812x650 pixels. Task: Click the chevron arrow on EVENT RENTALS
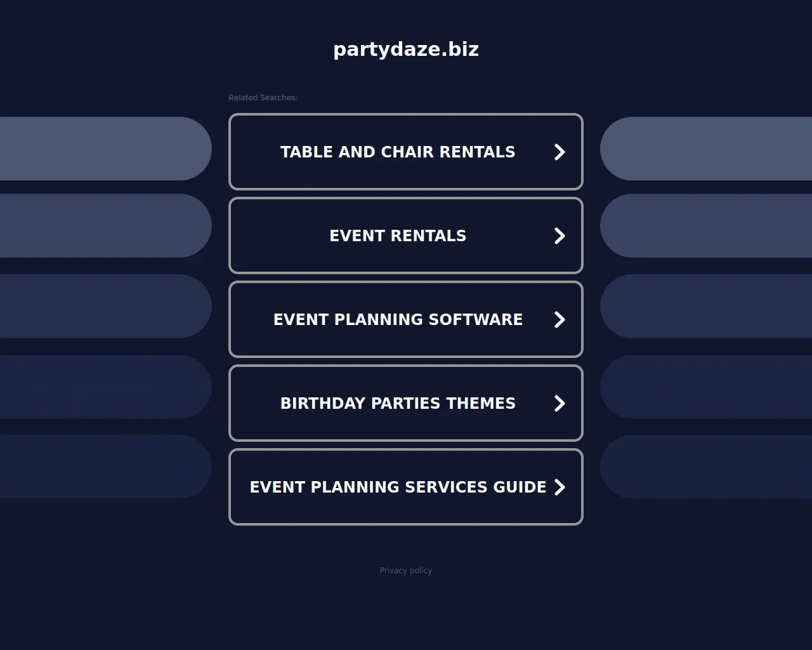[559, 235]
